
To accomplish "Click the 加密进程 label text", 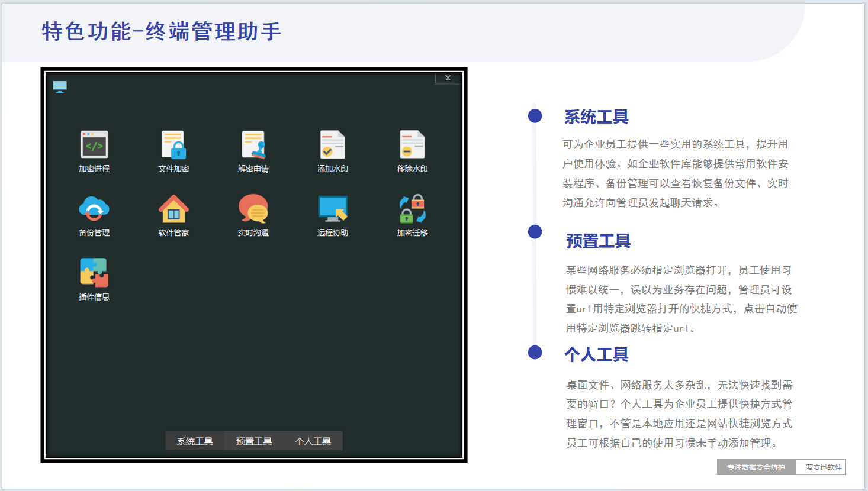I will click(94, 169).
